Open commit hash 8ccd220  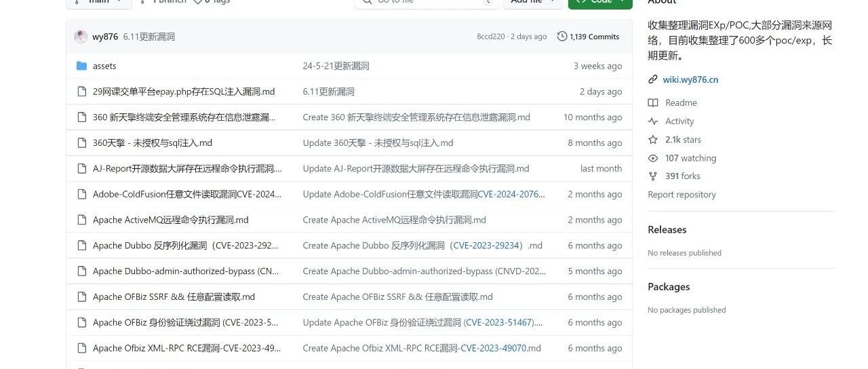pos(490,37)
